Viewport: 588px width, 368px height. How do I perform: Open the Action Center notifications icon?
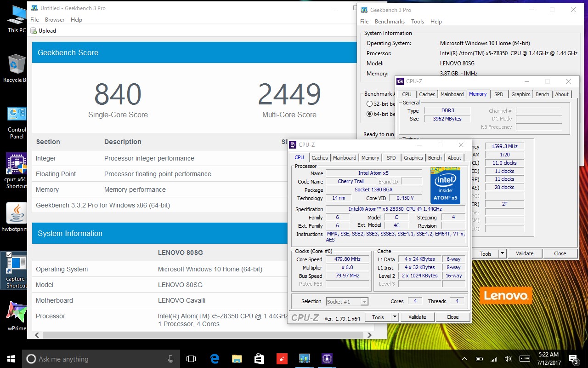[573, 359]
